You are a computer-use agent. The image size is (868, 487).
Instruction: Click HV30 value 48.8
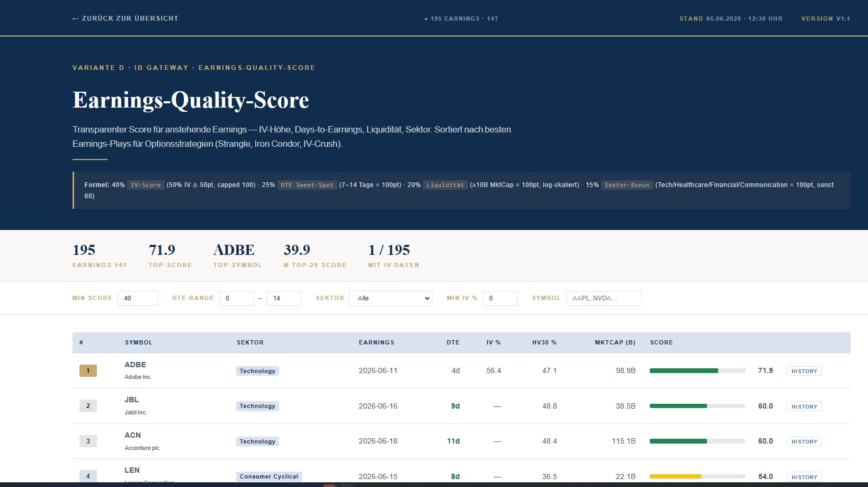[549, 406]
